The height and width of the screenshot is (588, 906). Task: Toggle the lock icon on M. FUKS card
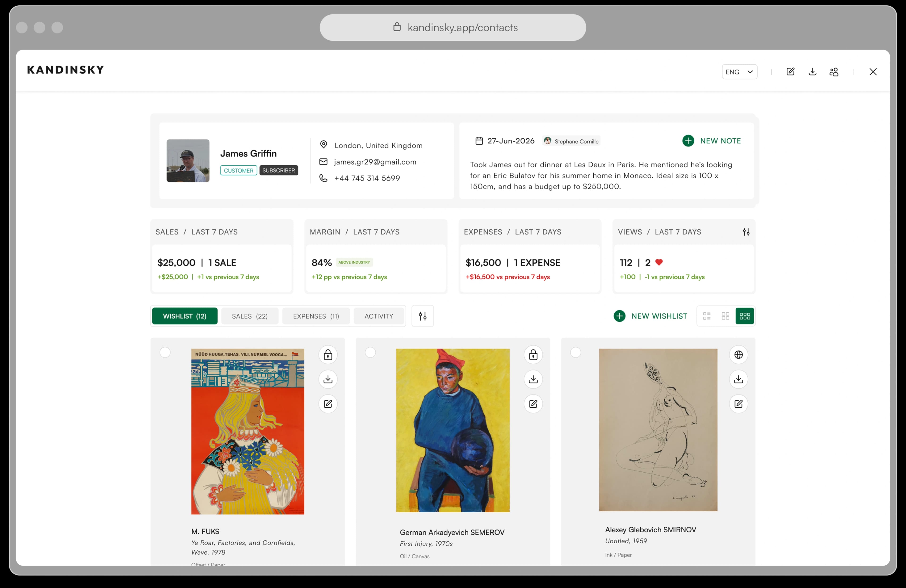(x=328, y=355)
